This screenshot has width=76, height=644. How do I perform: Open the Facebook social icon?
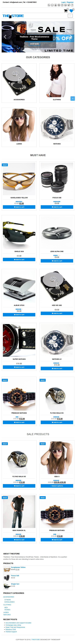(72, 5)
